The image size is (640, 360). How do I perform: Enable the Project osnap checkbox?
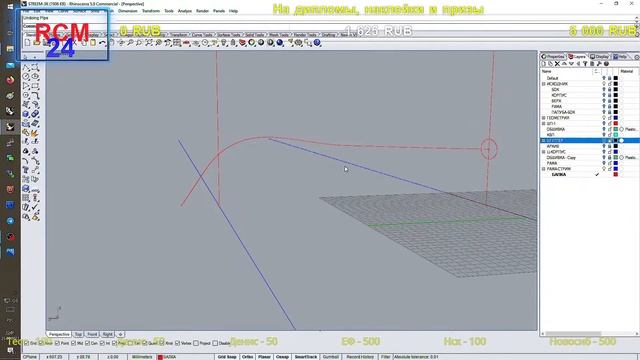pyautogui.click(x=196, y=343)
